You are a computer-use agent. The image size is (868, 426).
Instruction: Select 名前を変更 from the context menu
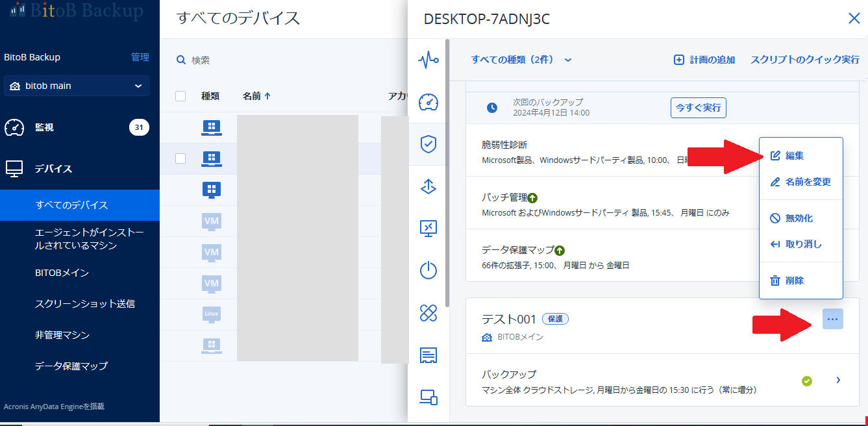pos(801,182)
